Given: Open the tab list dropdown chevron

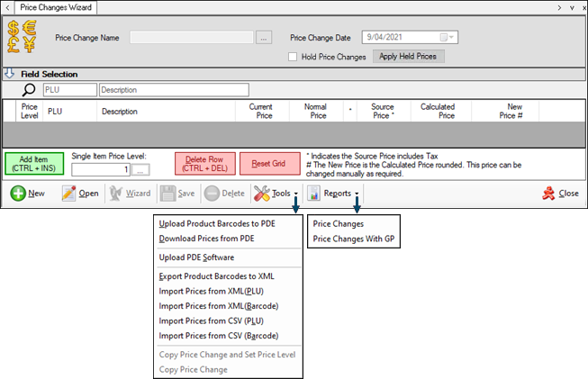Looking at the screenshot, I should pos(573,8).
